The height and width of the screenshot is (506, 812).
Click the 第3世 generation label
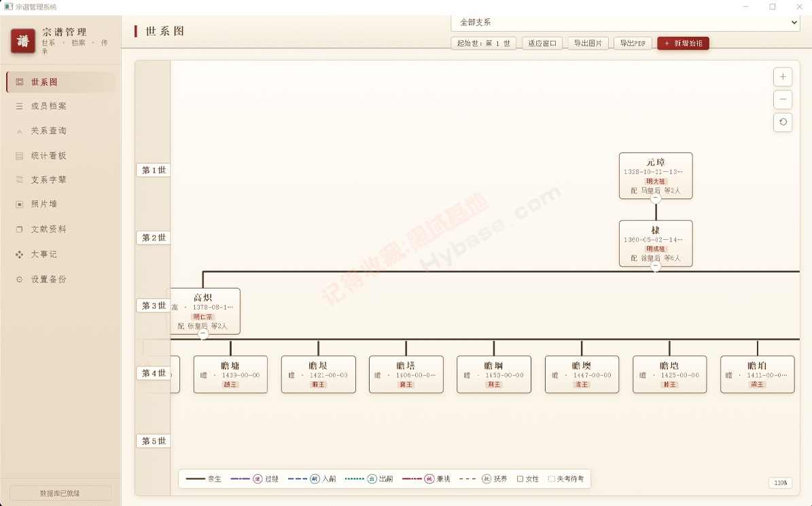click(x=154, y=306)
